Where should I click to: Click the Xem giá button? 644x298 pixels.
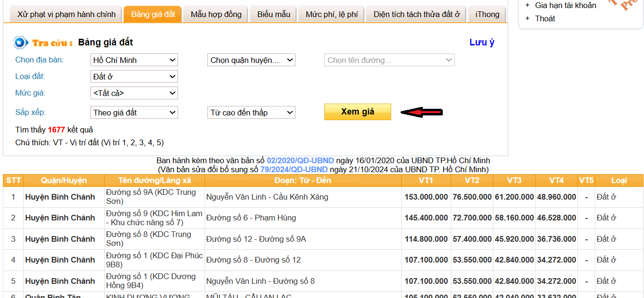click(358, 112)
